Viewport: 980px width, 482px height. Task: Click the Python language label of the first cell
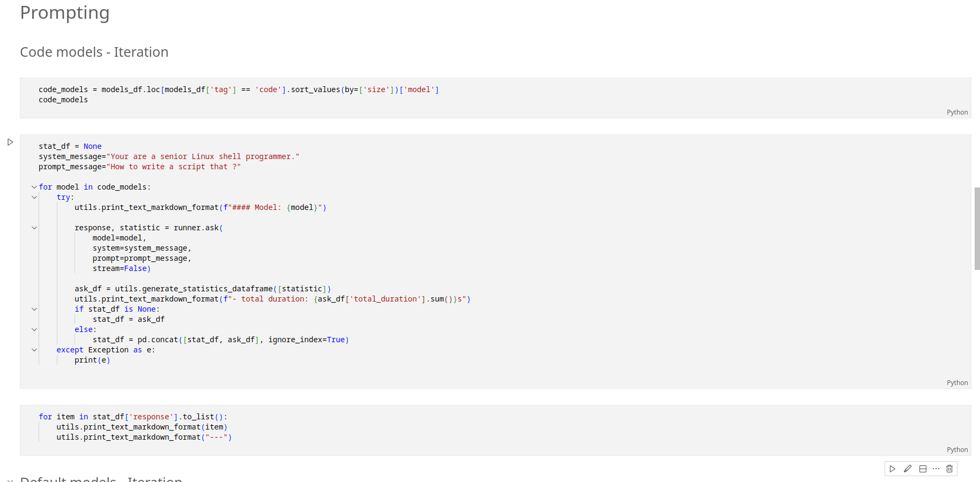[x=957, y=112]
